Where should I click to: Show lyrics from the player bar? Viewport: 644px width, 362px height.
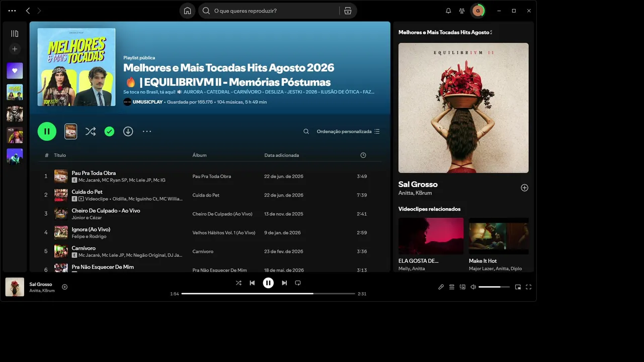[x=441, y=287]
